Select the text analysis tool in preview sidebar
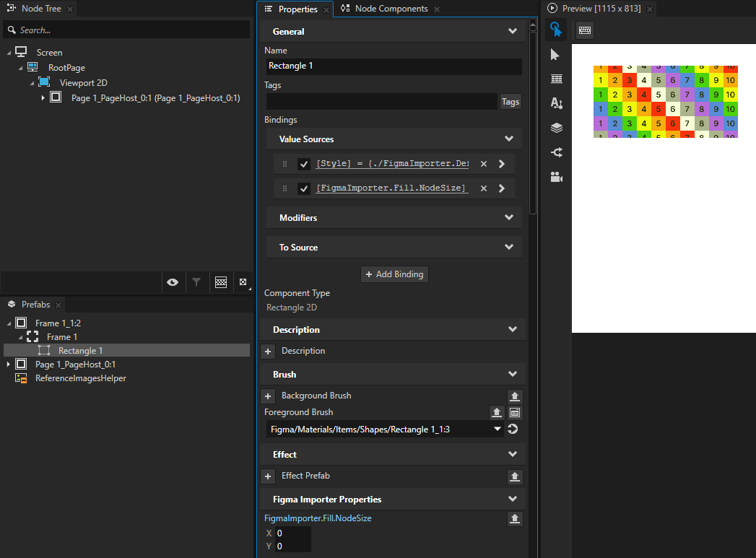This screenshot has height=558, width=756. click(555, 103)
